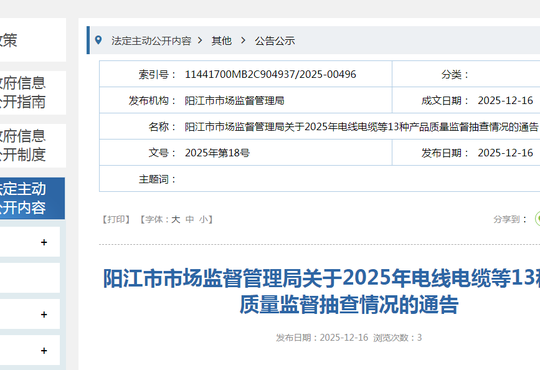540x370 pixels.
Task: Click the 分类 label cell
Action: tap(455, 74)
